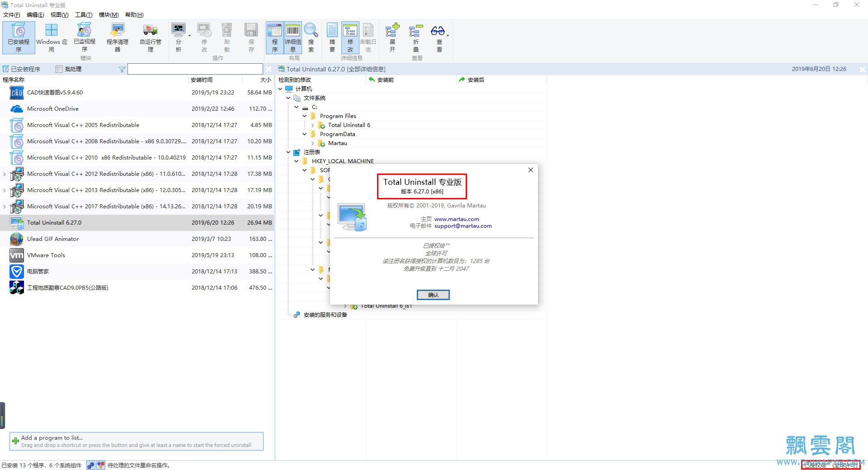Select CAD快速看图 v5.9.4.60 in the list
868x470 pixels.
(x=137, y=93)
